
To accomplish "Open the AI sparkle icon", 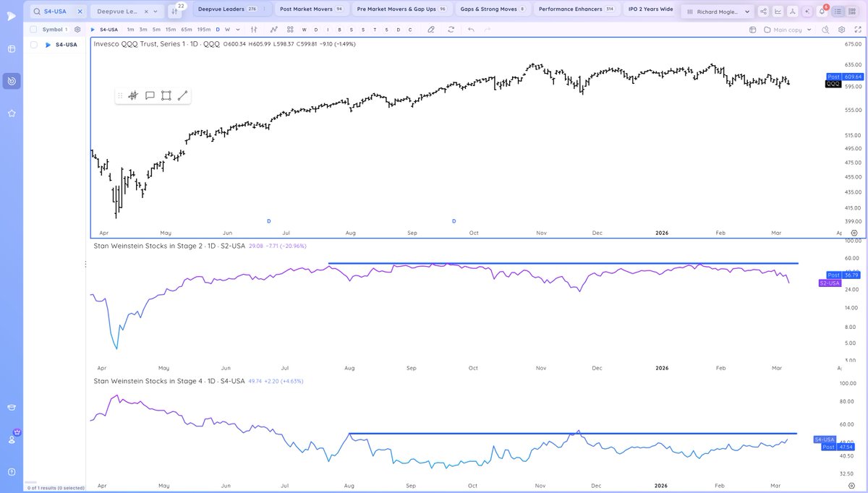I will point(807,12).
